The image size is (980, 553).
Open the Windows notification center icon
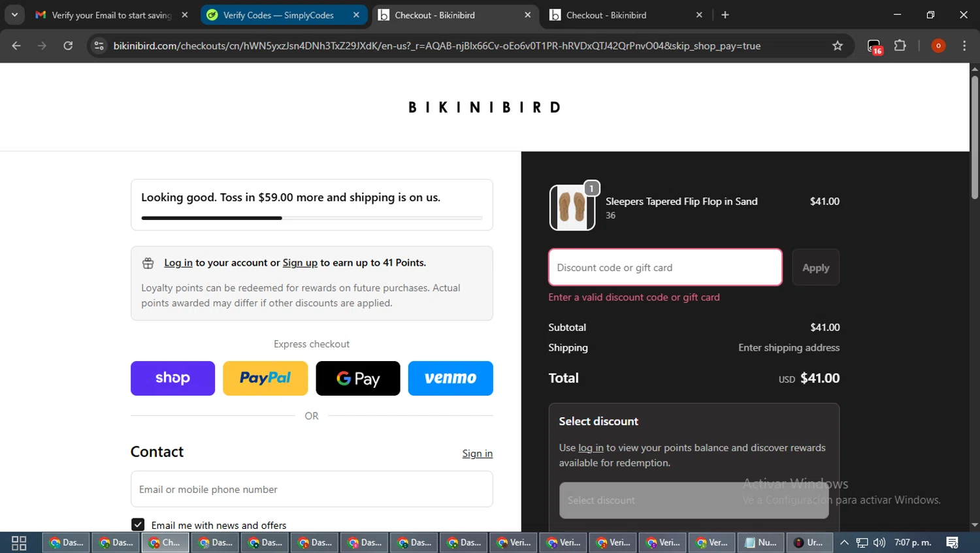[953, 543]
